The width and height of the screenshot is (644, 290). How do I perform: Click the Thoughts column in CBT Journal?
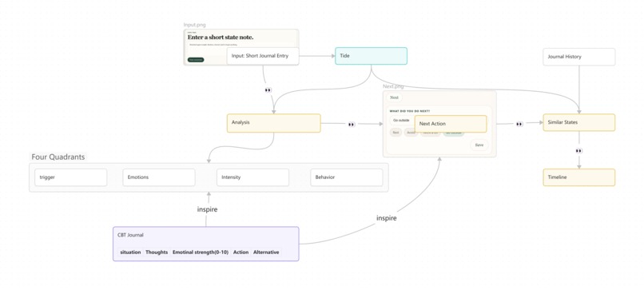(157, 252)
